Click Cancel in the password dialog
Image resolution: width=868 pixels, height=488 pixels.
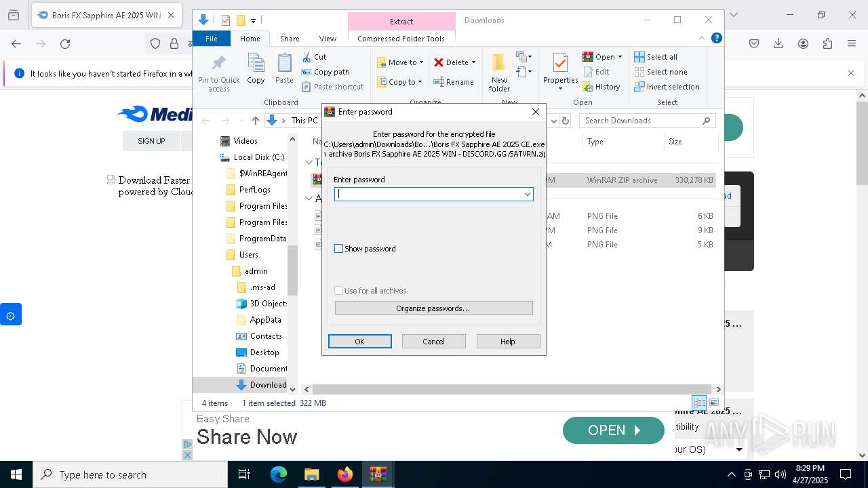tap(434, 342)
